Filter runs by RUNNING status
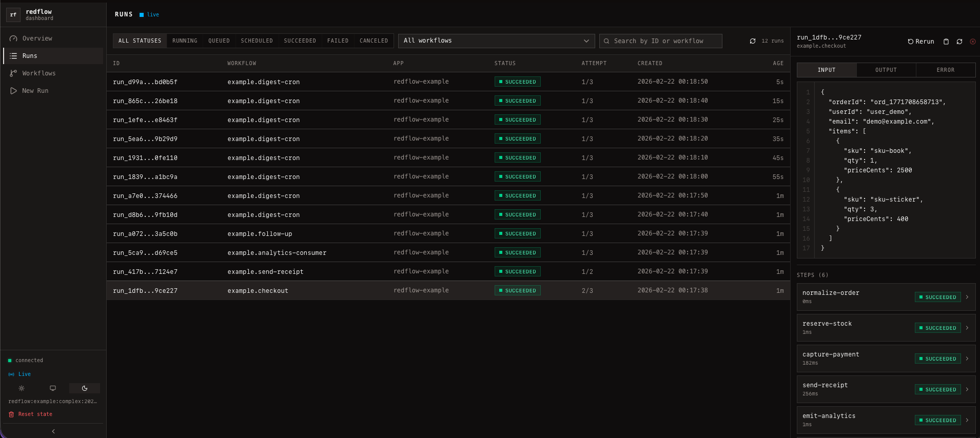This screenshot has height=438, width=980. tap(185, 41)
